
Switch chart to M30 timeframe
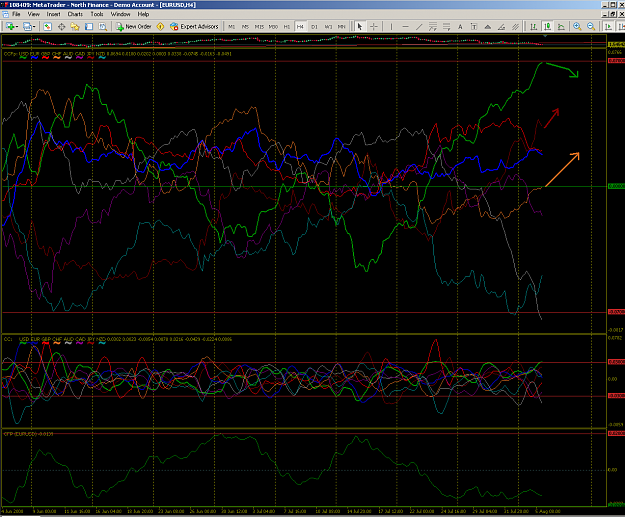(273, 27)
